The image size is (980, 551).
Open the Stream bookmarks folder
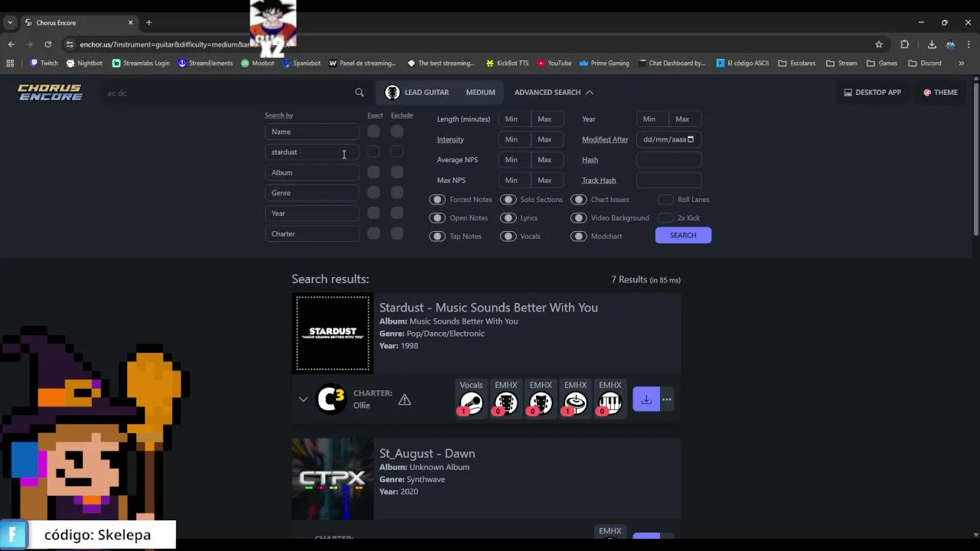pos(841,64)
